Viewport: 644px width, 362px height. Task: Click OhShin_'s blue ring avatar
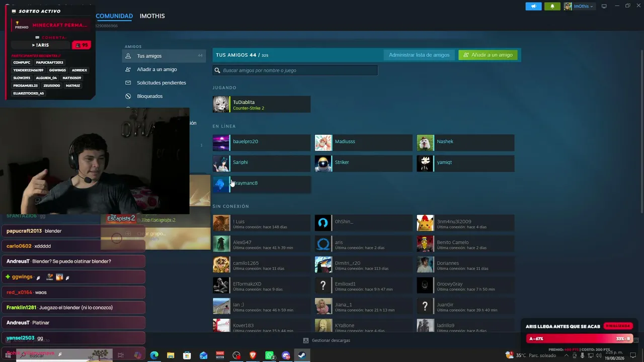[x=323, y=223]
